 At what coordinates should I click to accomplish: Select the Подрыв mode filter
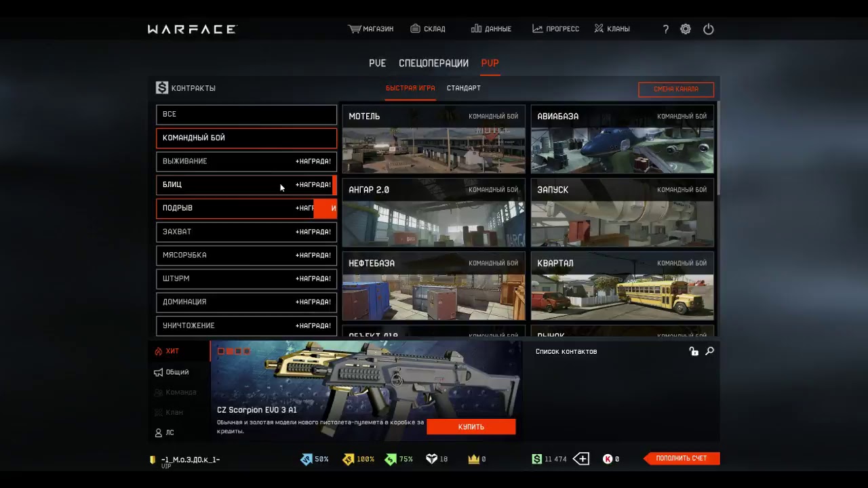point(246,209)
